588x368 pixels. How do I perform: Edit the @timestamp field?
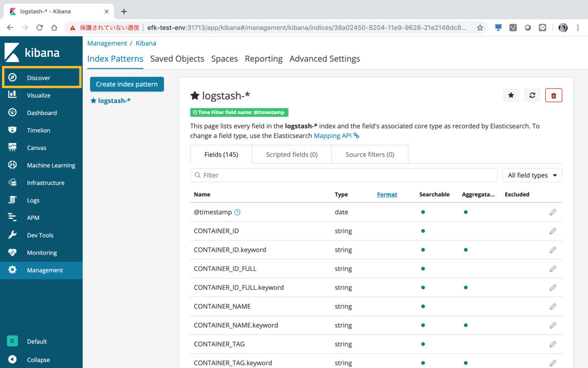pyautogui.click(x=553, y=212)
